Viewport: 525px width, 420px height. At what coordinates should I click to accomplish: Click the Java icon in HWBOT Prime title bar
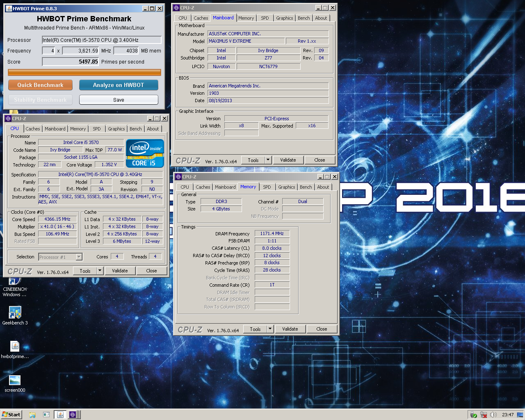[x=9, y=9]
